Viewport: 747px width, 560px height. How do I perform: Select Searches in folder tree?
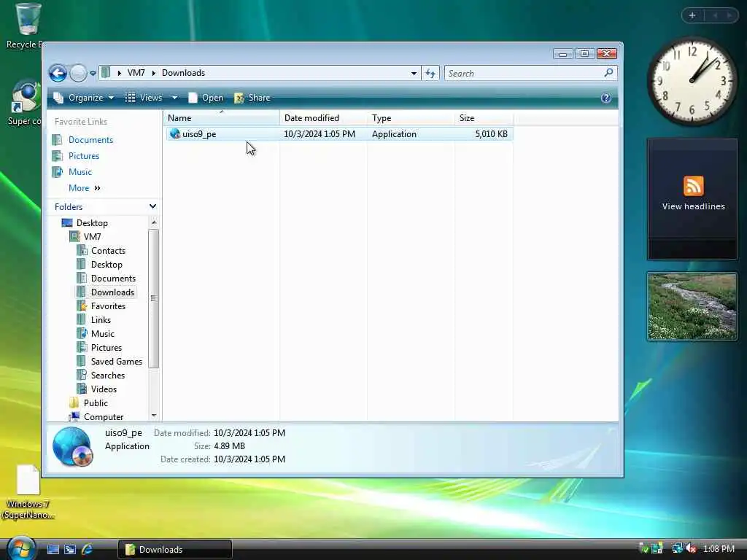(x=108, y=375)
